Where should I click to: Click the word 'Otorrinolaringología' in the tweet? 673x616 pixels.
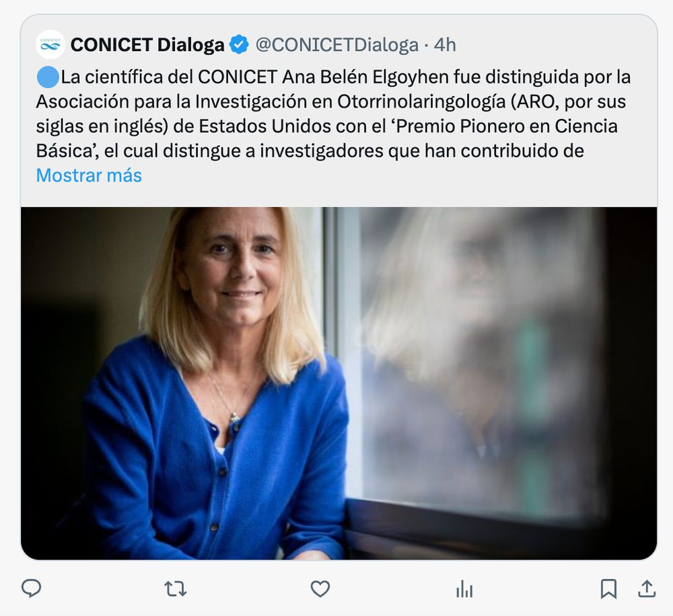coord(421,102)
